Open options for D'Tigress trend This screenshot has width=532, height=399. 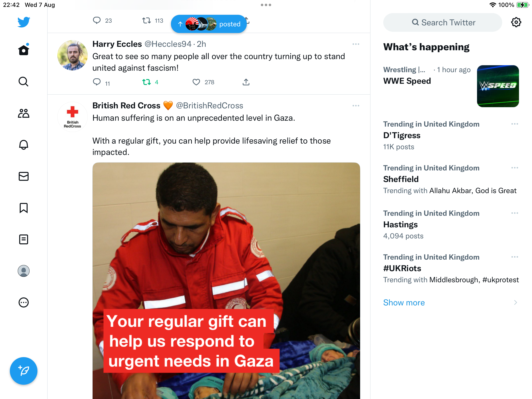pos(515,124)
